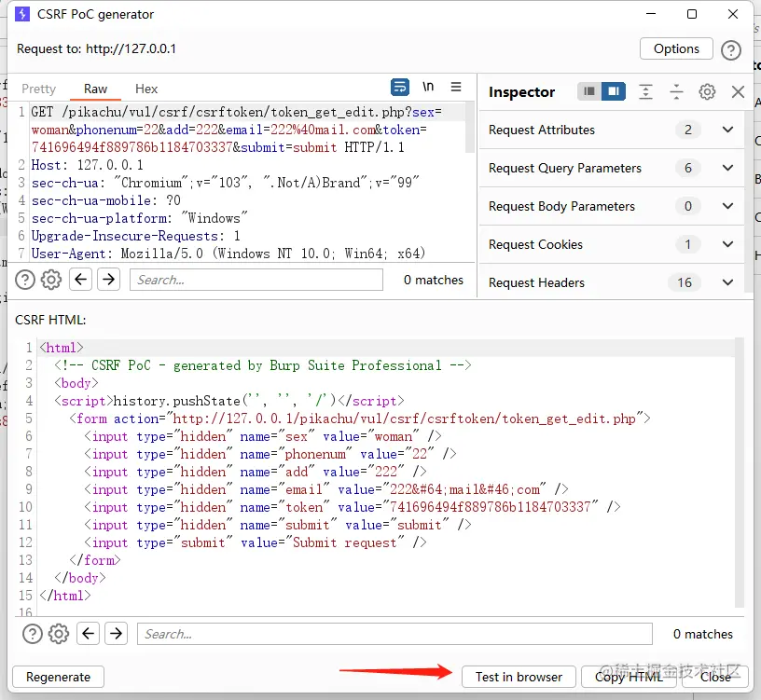Click the Request Query Parameters label
The height and width of the screenshot is (700, 761).
tap(565, 169)
